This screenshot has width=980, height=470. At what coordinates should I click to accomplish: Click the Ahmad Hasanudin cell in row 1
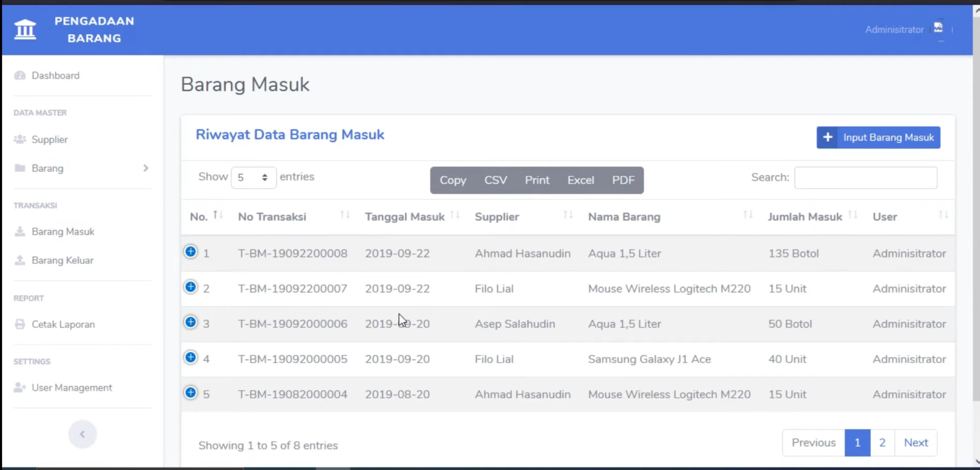point(522,253)
